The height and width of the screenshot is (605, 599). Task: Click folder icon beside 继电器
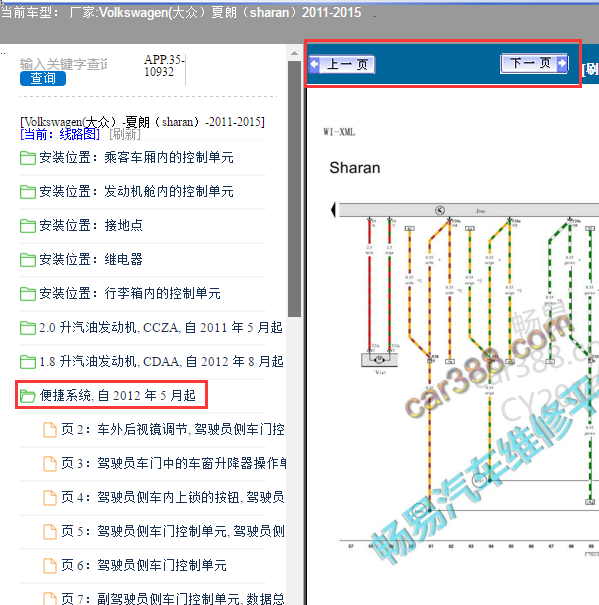[28, 260]
